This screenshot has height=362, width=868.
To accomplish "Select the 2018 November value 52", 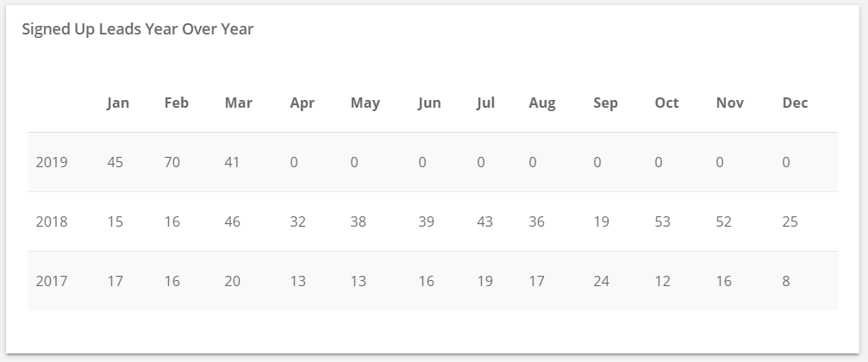I will tap(723, 222).
